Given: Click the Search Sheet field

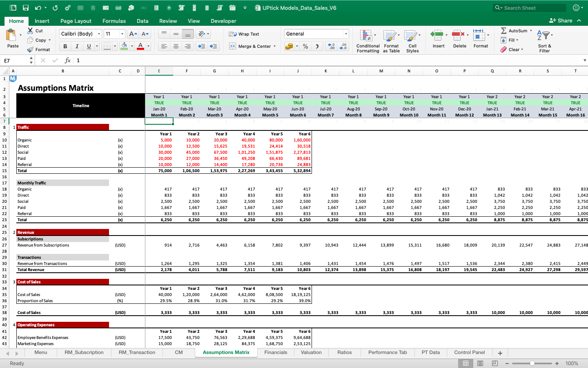Looking at the screenshot, I should click(530, 8).
